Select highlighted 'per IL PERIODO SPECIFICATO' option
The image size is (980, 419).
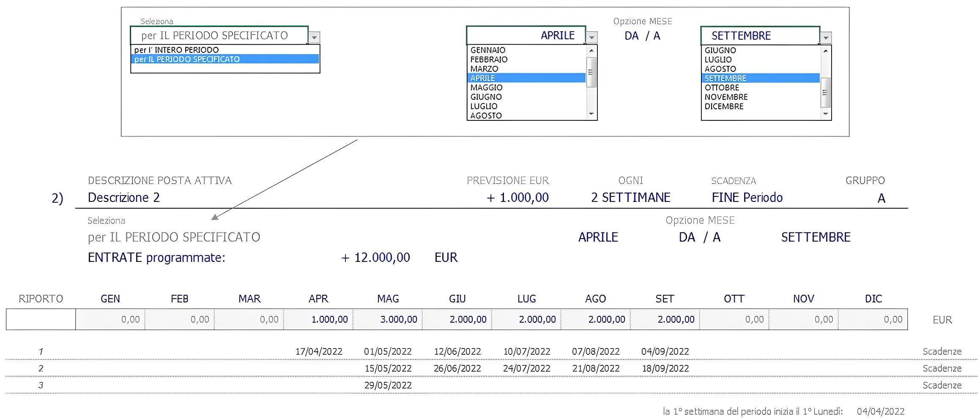coord(225,59)
